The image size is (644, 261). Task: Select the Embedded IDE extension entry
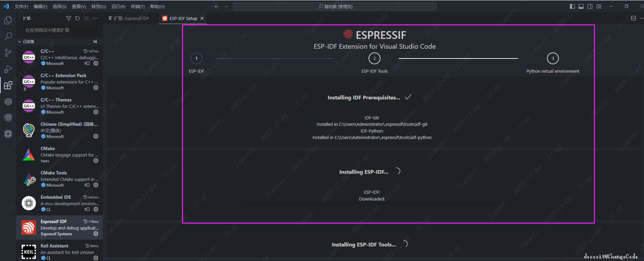pyautogui.click(x=59, y=203)
